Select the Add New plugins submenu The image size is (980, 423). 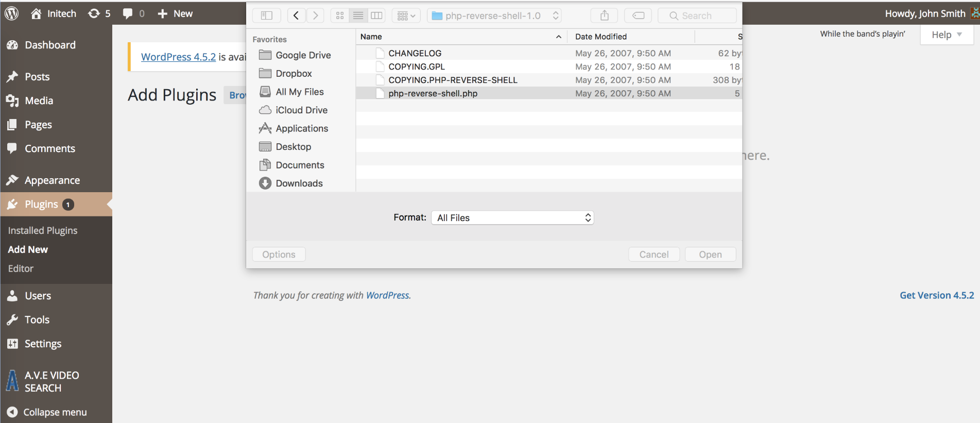[28, 249]
